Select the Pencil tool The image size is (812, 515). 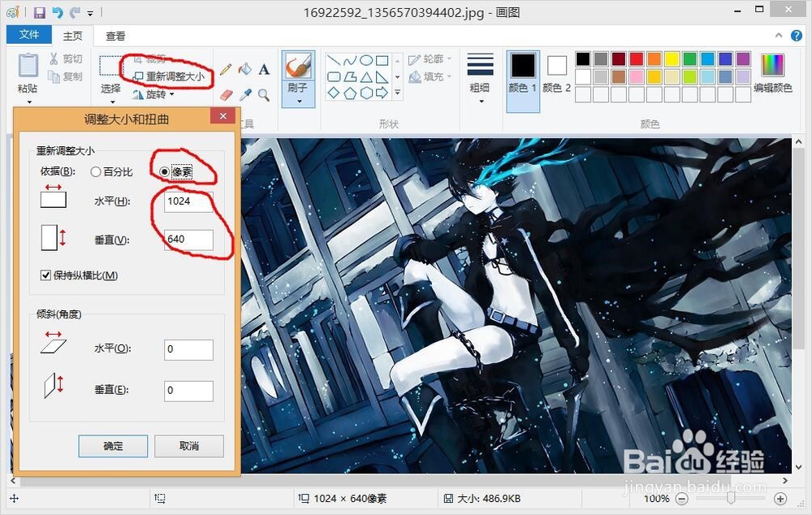tap(225, 69)
